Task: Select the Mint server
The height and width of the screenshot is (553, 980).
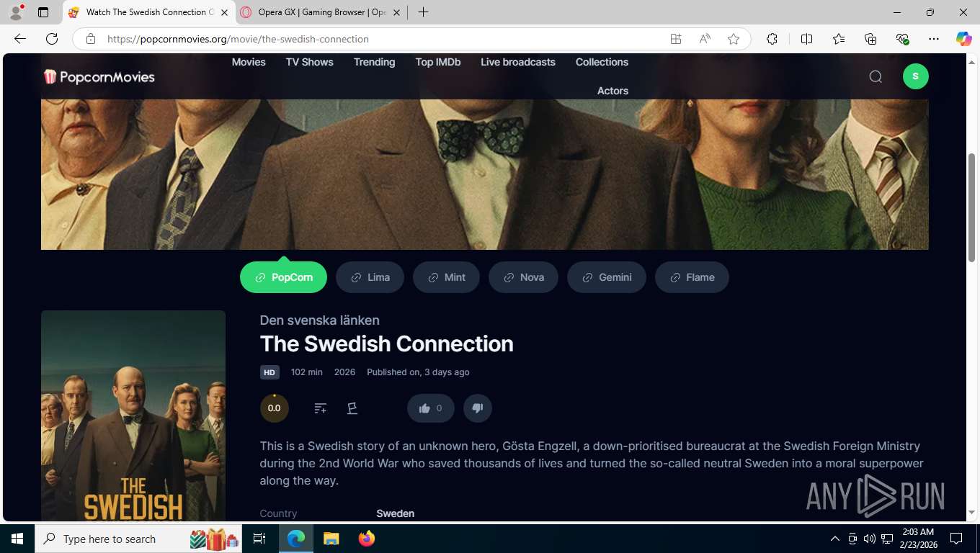Action: pyautogui.click(x=446, y=277)
